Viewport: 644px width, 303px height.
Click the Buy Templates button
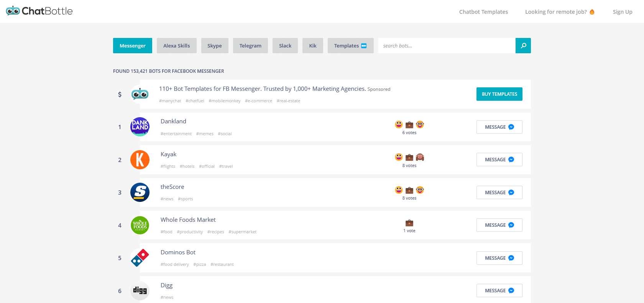pyautogui.click(x=499, y=94)
